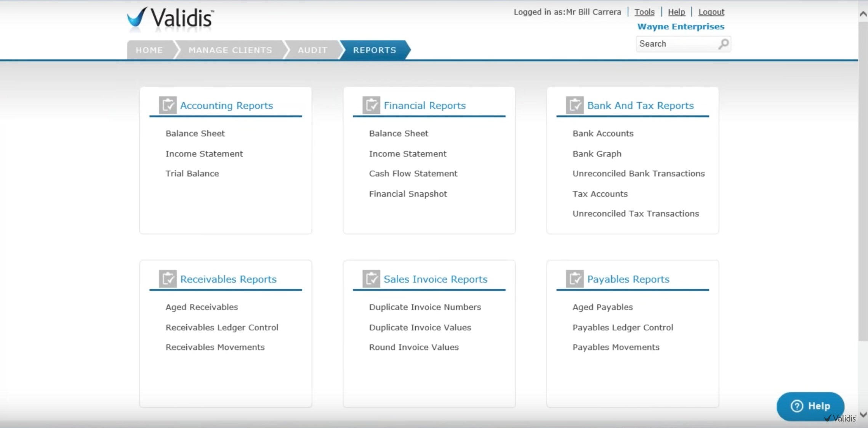Click the Sales Invoice Reports clipboard icon
Image resolution: width=868 pixels, height=428 pixels.
372,278
